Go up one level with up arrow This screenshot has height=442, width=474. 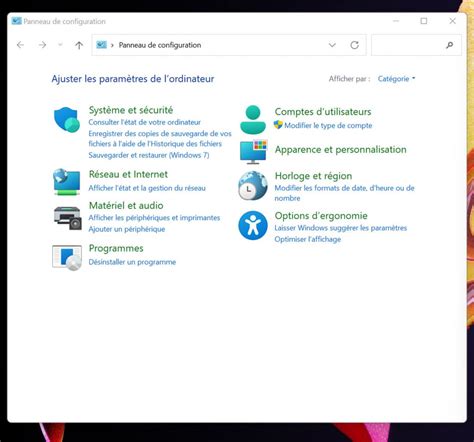tap(79, 45)
